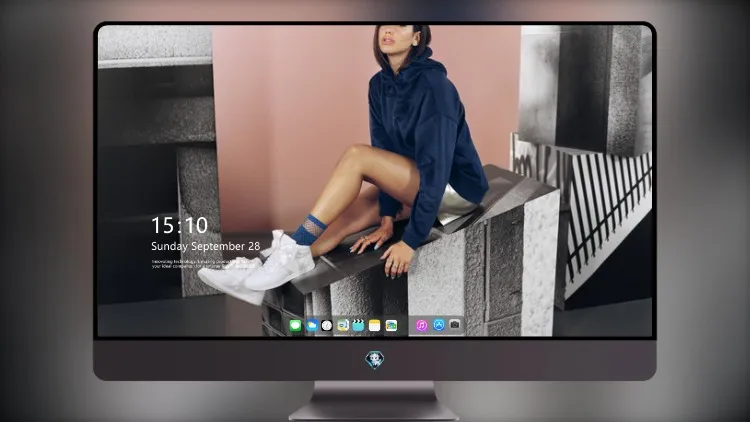Image resolution: width=750 pixels, height=422 pixels.
Task: Open the Weather app in dock
Action: (312, 326)
